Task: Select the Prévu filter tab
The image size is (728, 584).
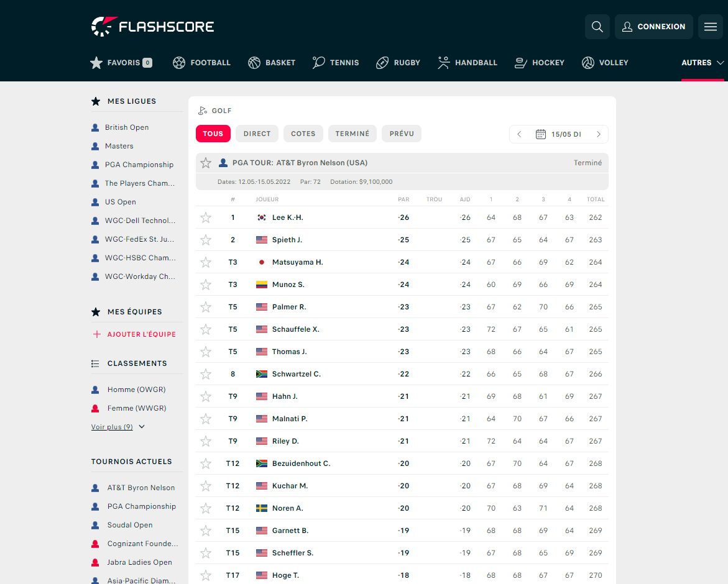Action: coord(402,134)
